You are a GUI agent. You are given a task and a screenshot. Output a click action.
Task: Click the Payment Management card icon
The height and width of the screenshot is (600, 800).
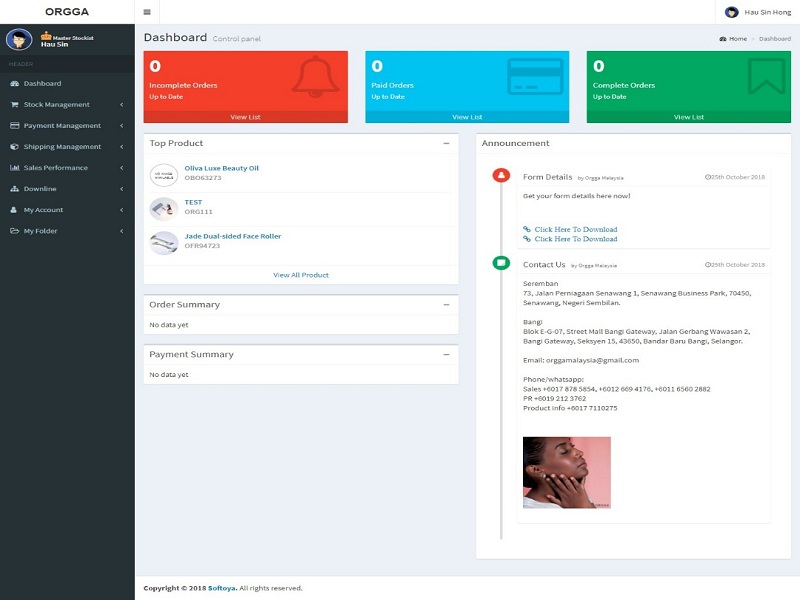click(14, 126)
